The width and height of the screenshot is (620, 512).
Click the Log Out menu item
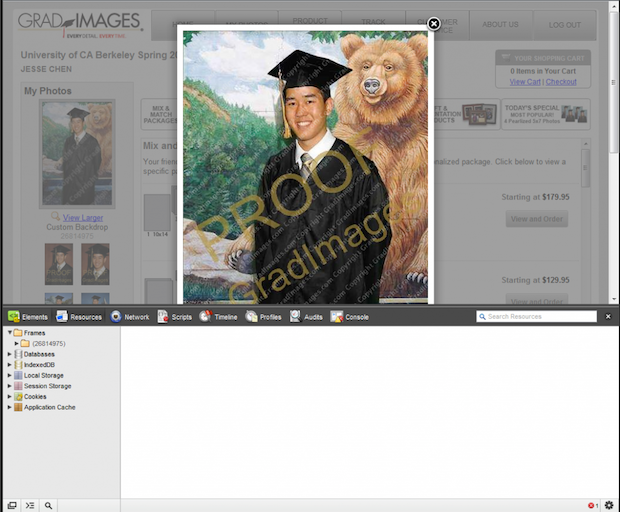pyautogui.click(x=565, y=25)
